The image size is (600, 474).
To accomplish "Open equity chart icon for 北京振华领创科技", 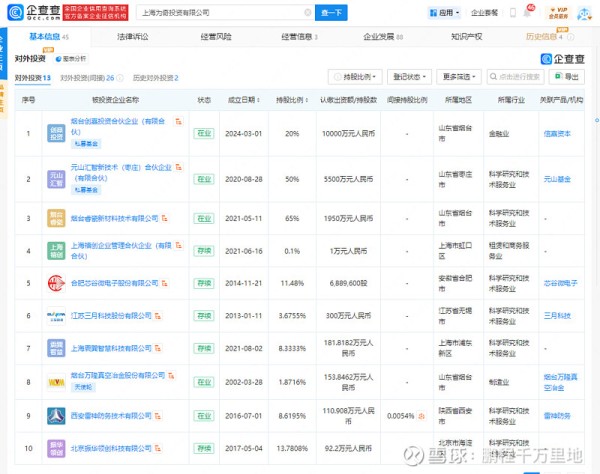I will pos(158,448).
